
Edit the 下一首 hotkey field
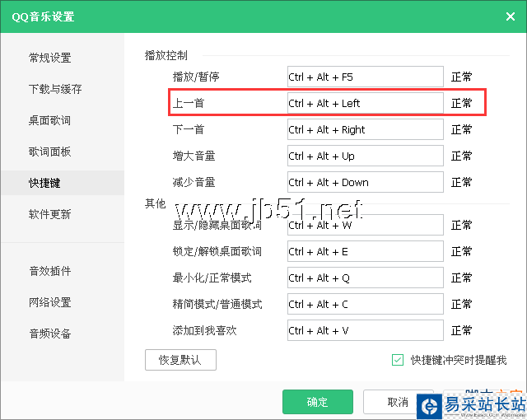(366, 129)
